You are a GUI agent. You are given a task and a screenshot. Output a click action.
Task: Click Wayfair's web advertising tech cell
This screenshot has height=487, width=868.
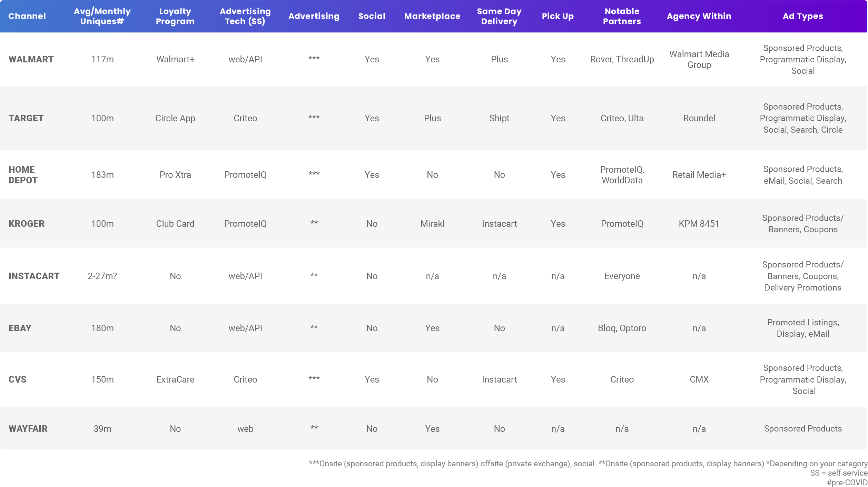(245, 429)
